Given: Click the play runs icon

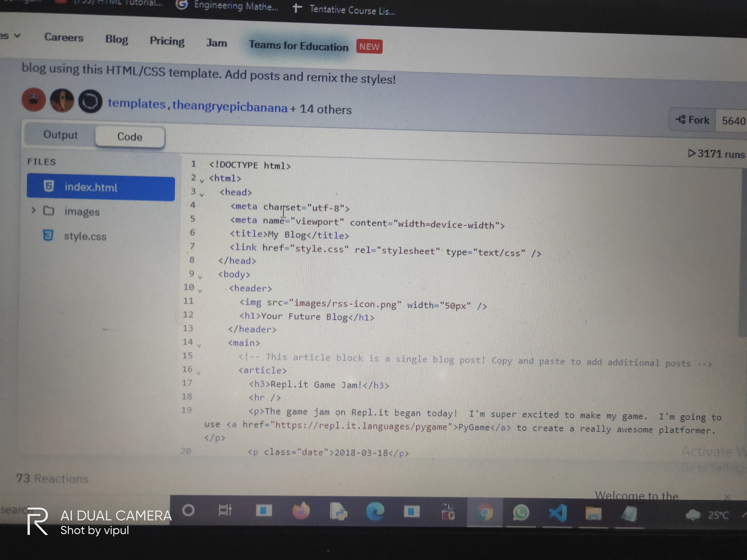Looking at the screenshot, I should coord(692,153).
